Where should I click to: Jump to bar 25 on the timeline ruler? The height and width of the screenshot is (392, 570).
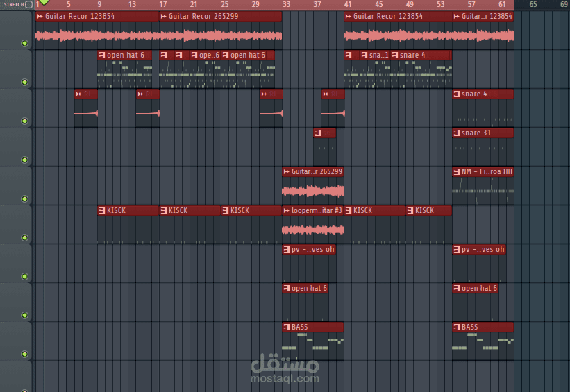(225, 5)
